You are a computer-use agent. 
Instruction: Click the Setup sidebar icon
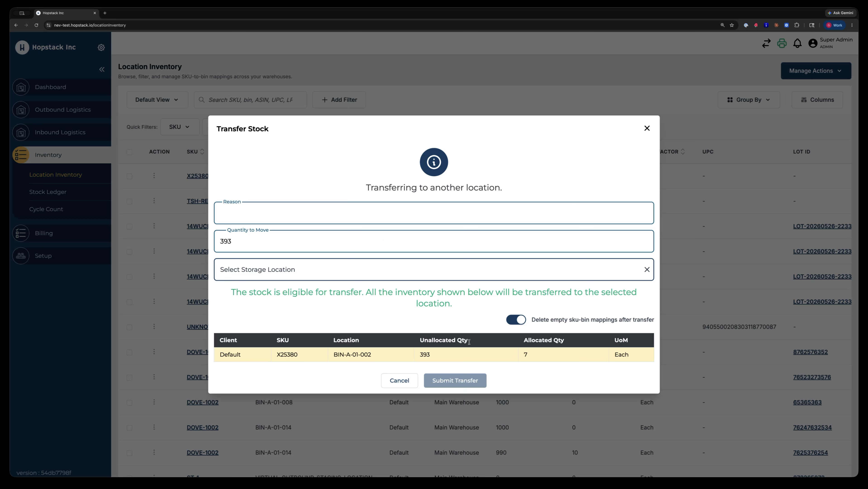pyautogui.click(x=21, y=256)
